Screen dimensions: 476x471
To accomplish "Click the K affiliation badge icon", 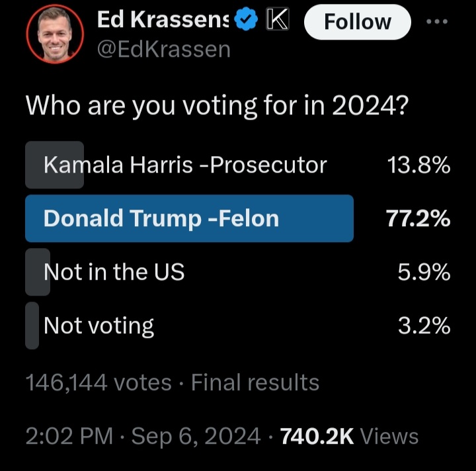I will [x=278, y=19].
